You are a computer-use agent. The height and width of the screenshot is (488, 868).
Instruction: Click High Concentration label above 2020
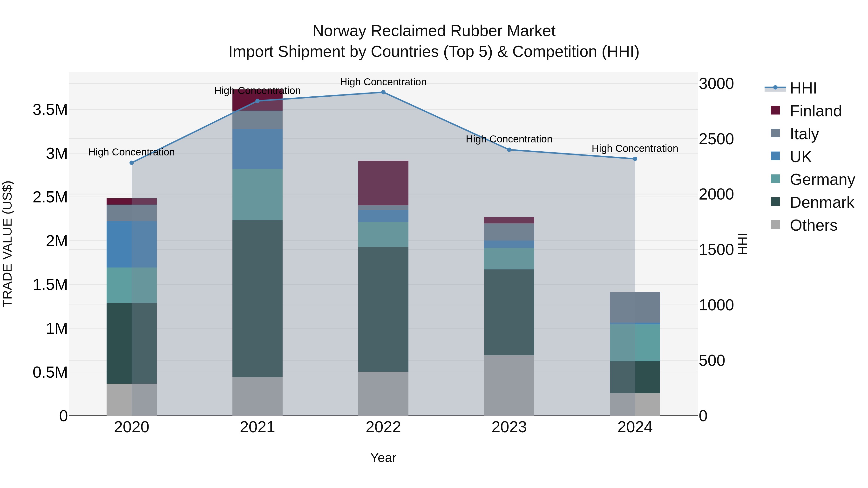[x=132, y=152]
